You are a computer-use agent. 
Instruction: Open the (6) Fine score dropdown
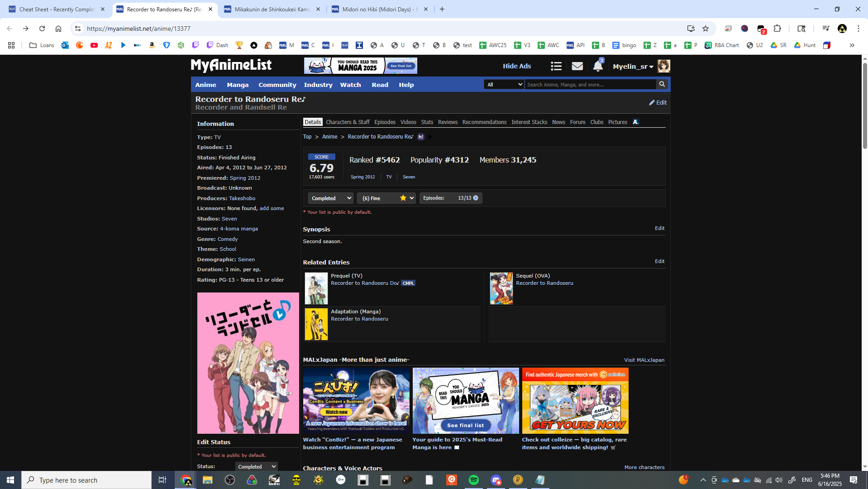point(386,198)
